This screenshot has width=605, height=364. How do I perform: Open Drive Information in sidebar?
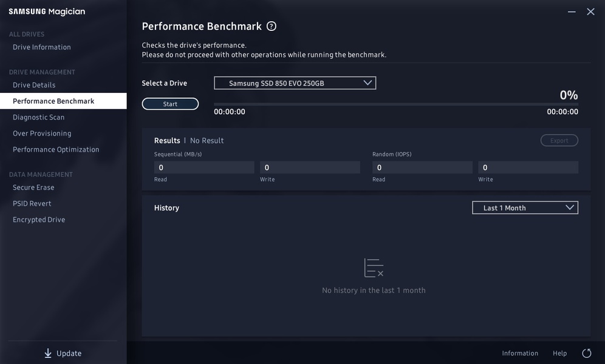click(42, 47)
